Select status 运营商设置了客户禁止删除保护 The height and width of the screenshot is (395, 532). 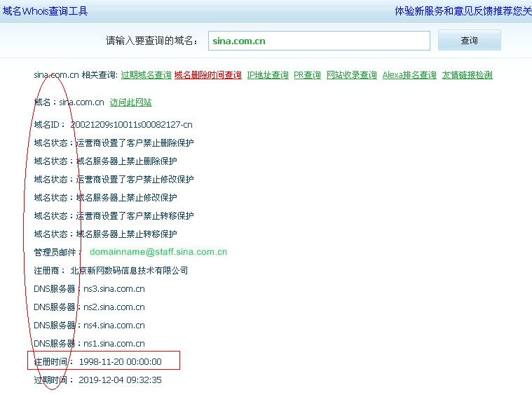point(135,143)
